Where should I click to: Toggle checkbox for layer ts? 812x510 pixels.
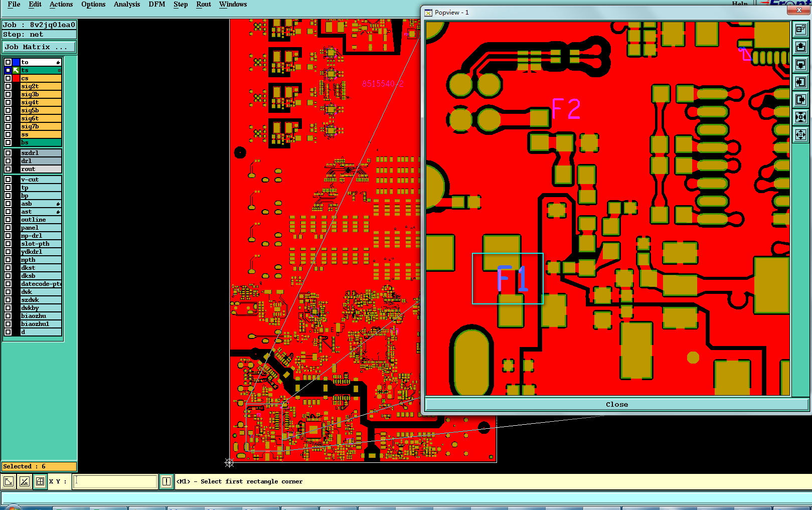coord(8,70)
